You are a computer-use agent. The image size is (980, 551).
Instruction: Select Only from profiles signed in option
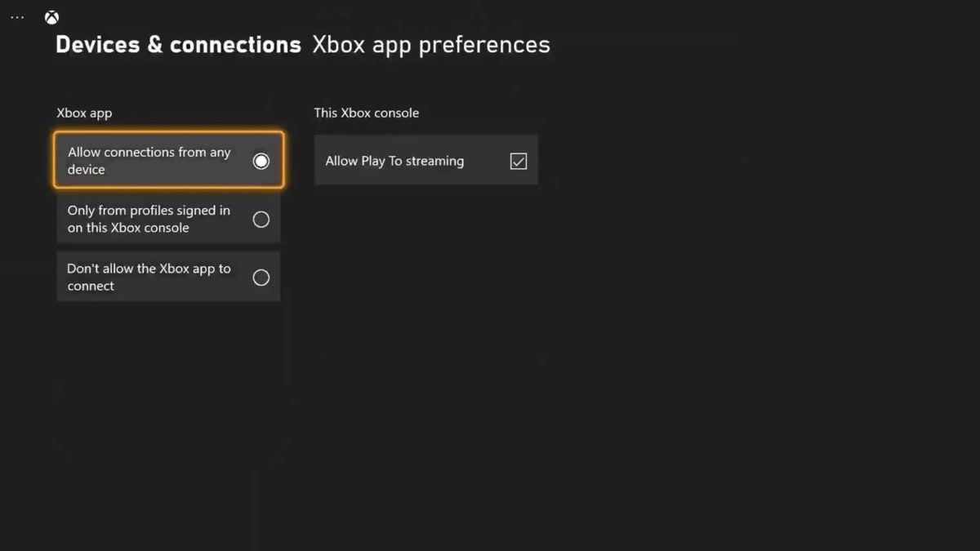(x=168, y=219)
